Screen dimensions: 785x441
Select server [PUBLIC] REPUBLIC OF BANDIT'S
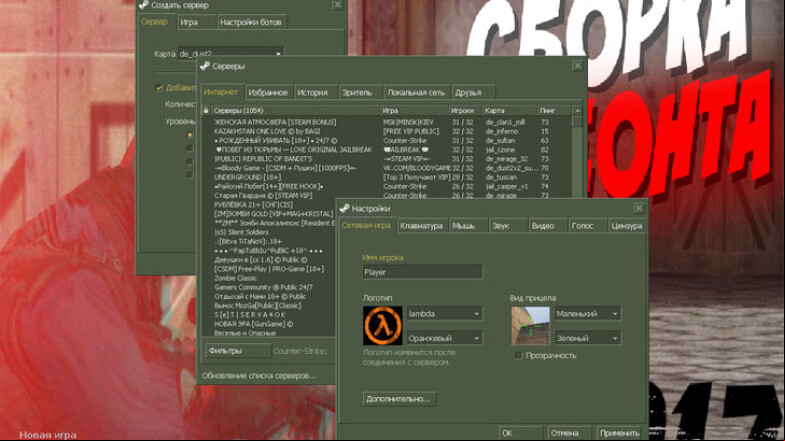(263, 159)
